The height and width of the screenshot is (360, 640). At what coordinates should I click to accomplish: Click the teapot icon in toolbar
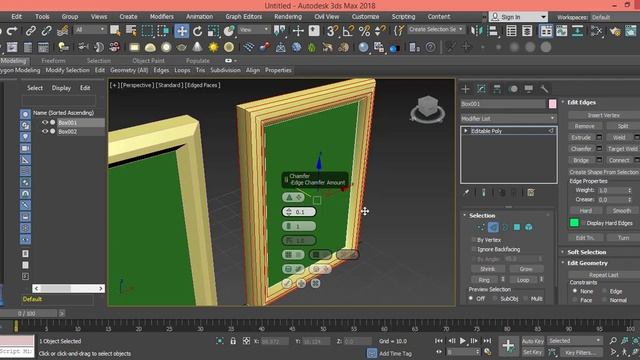[x=182, y=48]
